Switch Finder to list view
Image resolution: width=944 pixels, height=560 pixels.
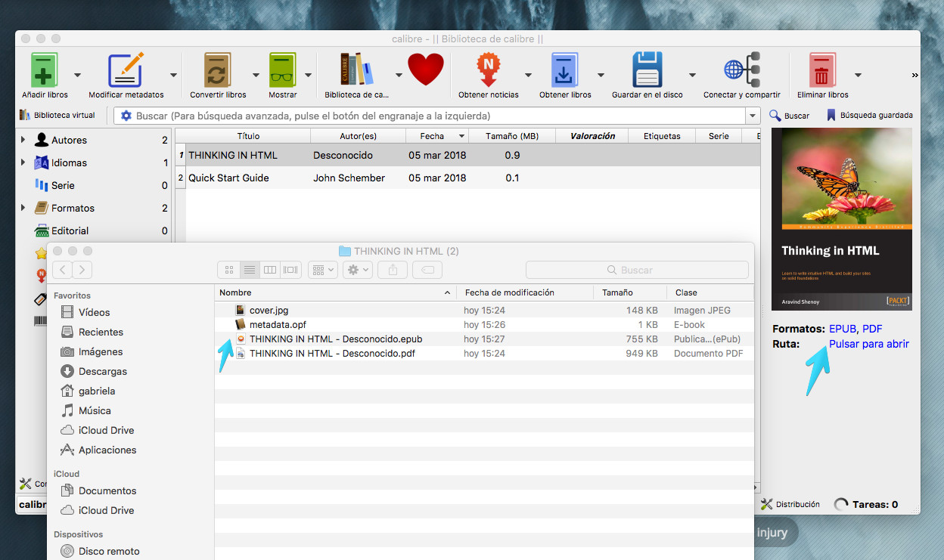tap(250, 270)
